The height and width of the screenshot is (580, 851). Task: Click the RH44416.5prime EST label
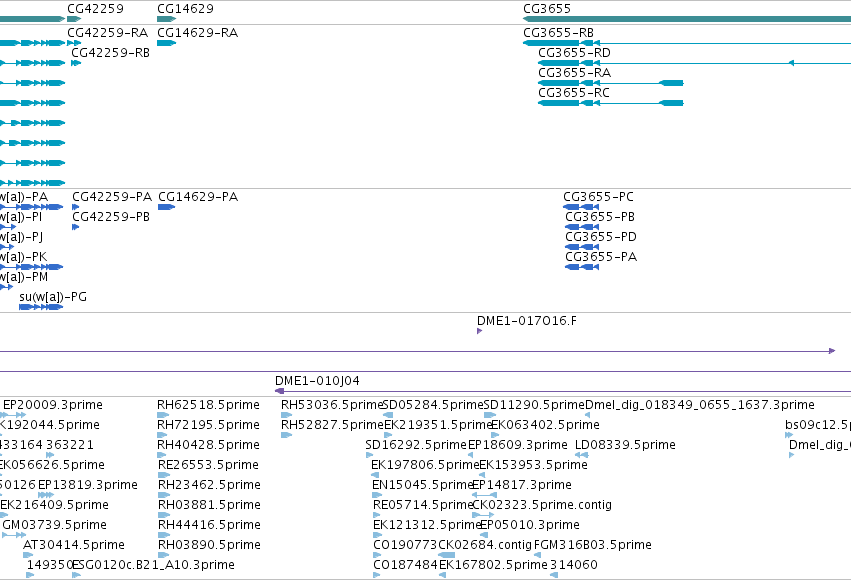click(209, 525)
